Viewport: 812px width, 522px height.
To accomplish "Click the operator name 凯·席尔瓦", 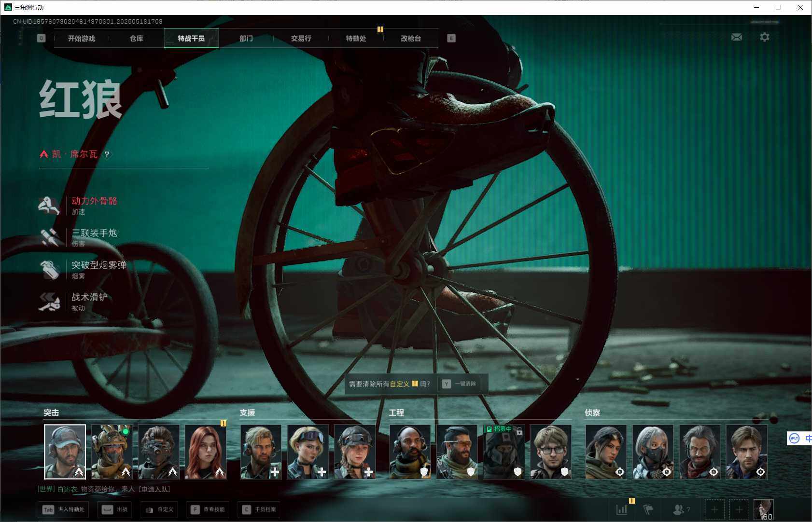I will [x=75, y=154].
